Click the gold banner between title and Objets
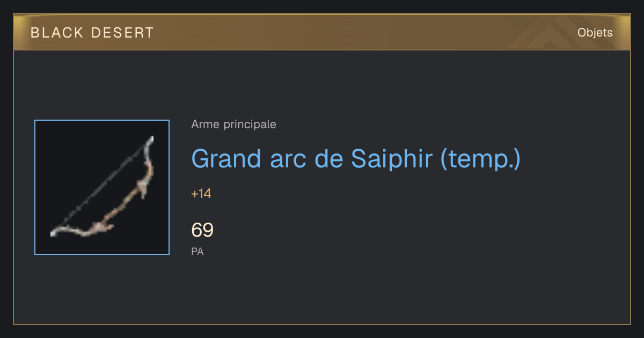The width and height of the screenshot is (644, 338). tap(365, 33)
